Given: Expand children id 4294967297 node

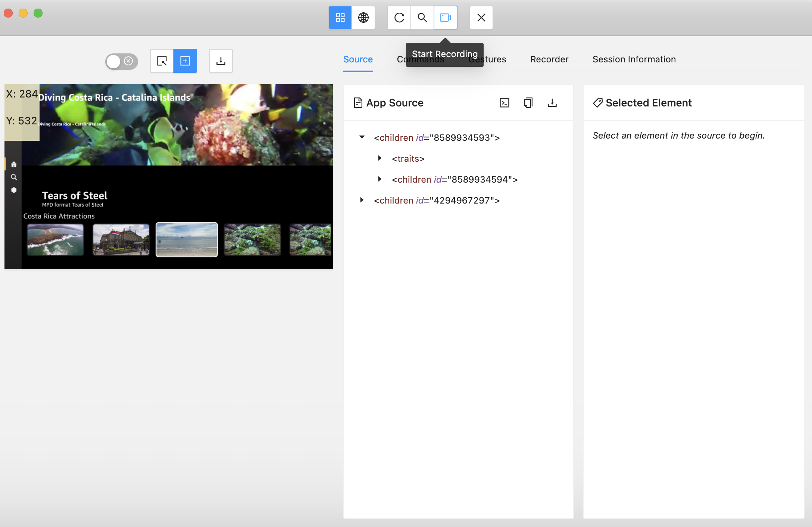Looking at the screenshot, I should 362,200.
